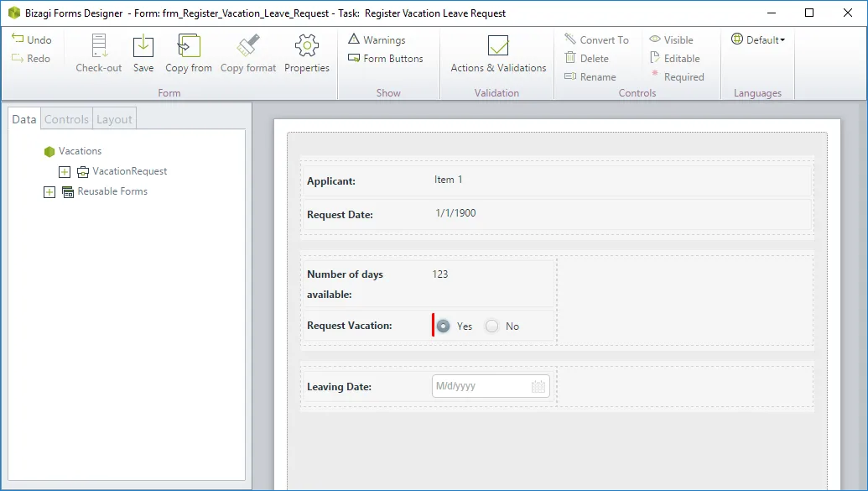
Task: Select the Copy format brush
Action: pyautogui.click(x=248, y=46)
